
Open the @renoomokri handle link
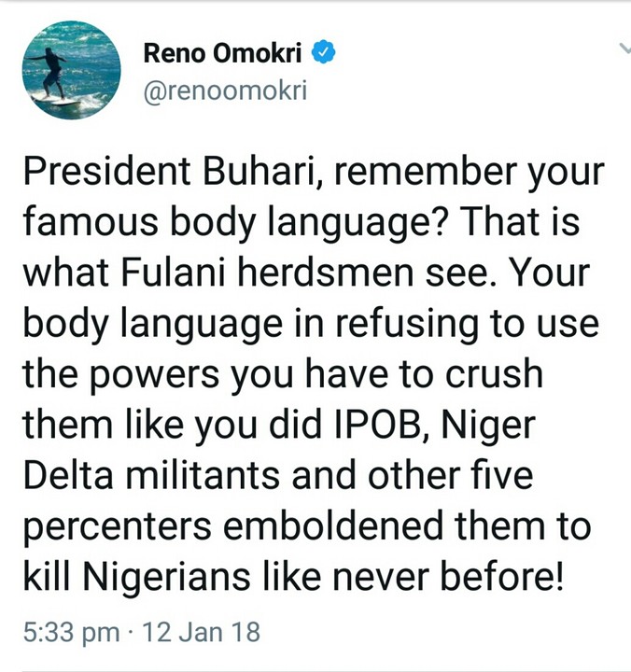pos(225,90)
